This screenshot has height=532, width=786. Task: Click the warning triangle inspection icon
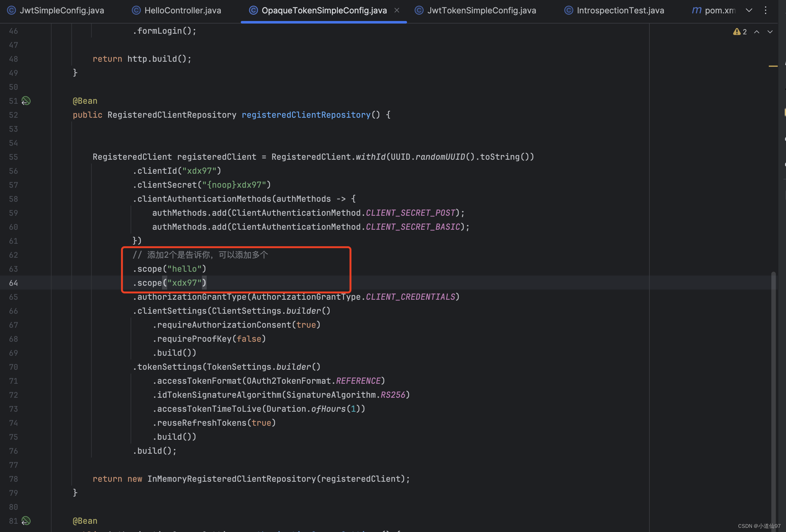(x=736, y=32)
